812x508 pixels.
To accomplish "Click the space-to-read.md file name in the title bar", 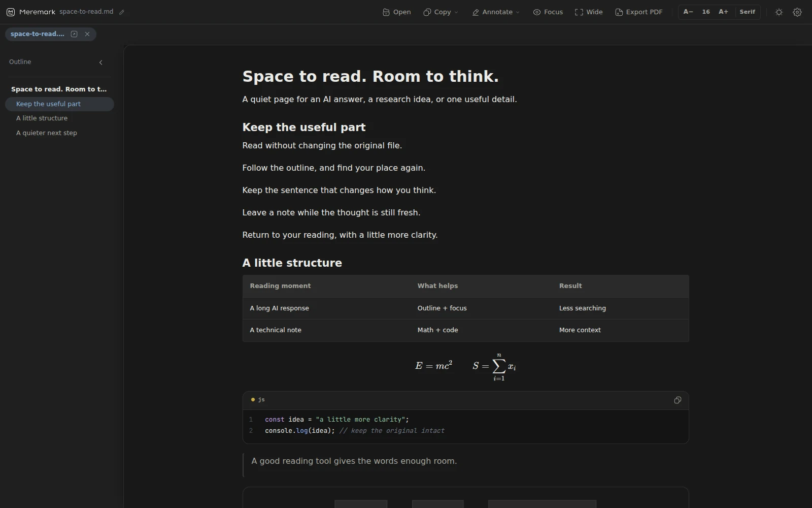I will pyautogui.click(x=86, y=12).
